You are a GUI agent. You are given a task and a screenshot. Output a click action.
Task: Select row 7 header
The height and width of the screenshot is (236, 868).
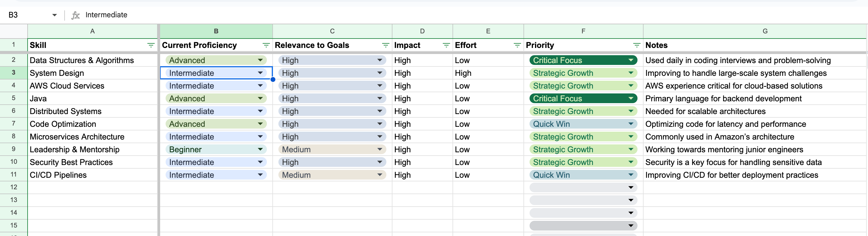click(x=13, y=124)
